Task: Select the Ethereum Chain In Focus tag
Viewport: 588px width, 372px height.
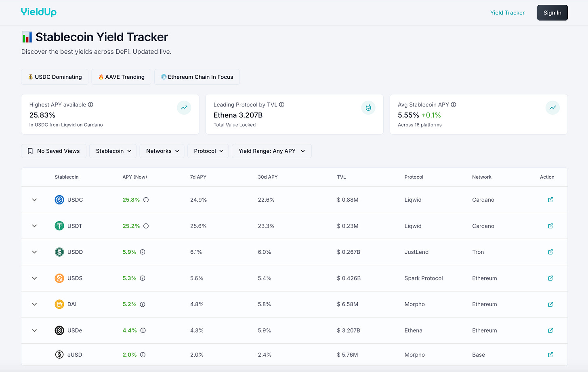Action: coord(197,77)
